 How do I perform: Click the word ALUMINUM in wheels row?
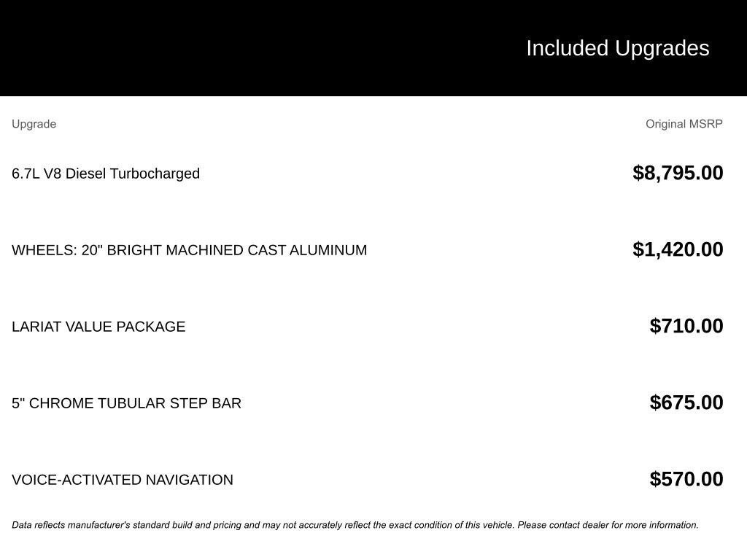[328, 250]
